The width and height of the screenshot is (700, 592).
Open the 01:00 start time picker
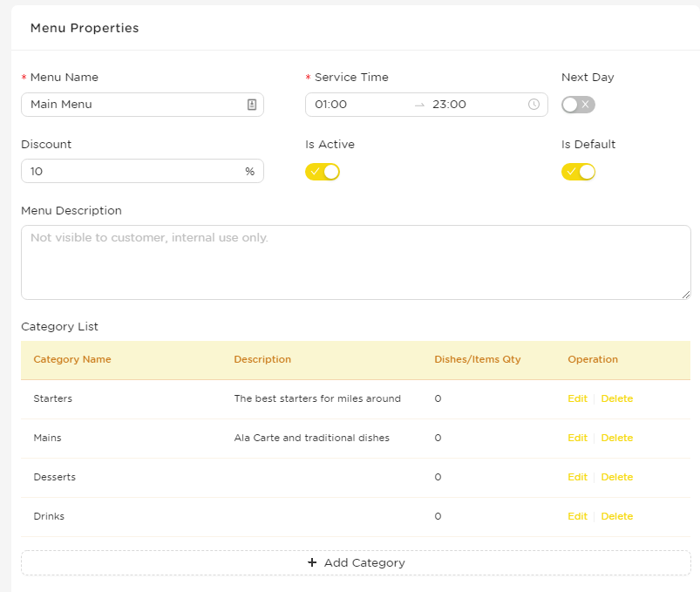click(x=330, y=105)
